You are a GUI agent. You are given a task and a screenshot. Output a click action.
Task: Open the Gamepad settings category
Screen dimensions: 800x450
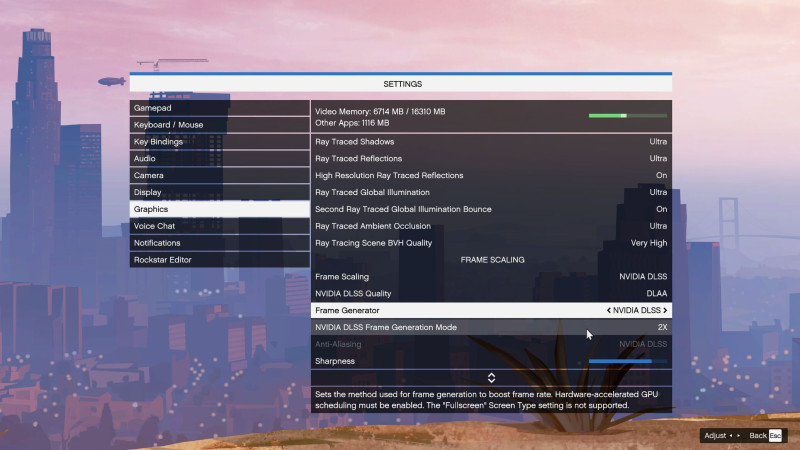point(219,108)
